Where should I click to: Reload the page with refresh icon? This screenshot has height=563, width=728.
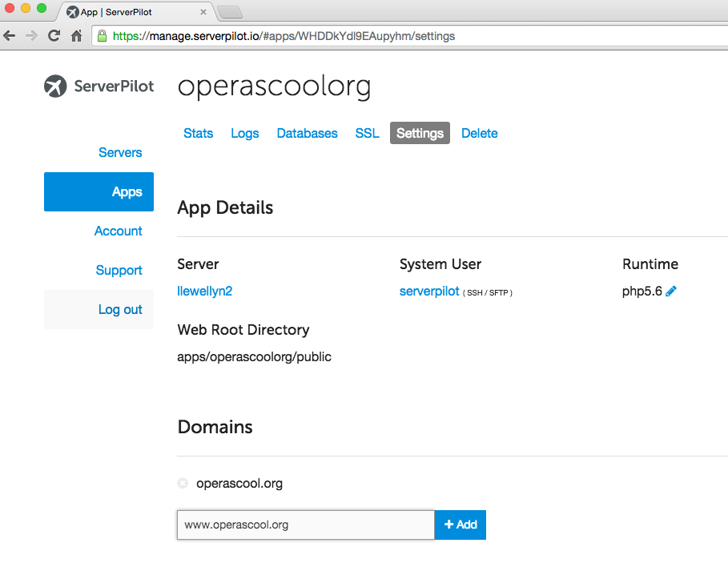pos(54,36)
